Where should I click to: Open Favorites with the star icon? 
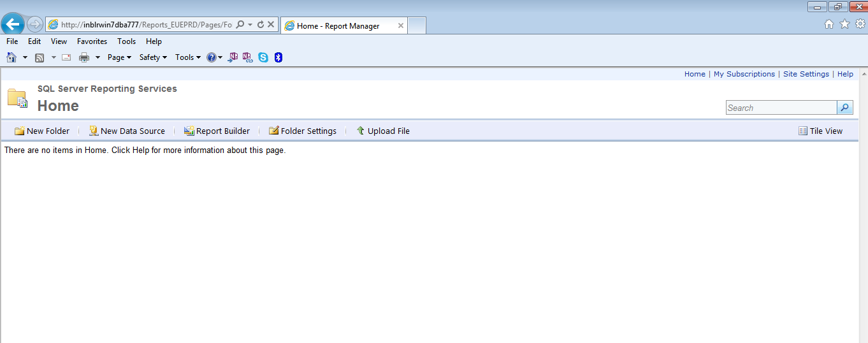point(844,24)
